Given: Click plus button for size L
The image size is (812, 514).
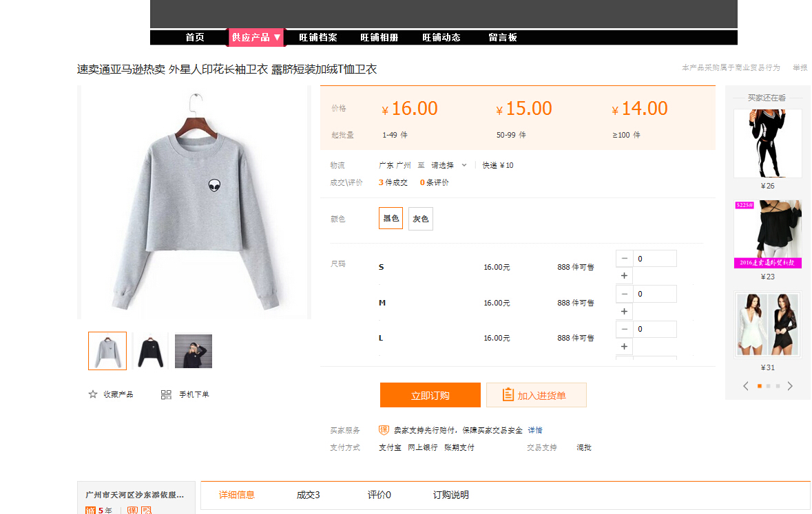Looking at the screenshot, I should [x=624, y=347].
